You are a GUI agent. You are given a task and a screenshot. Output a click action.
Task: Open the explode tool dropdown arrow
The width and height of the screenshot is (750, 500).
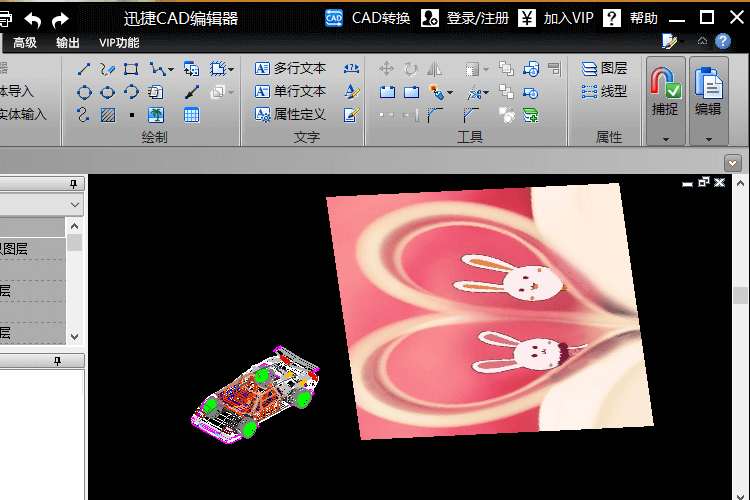[x=450, y=93]
